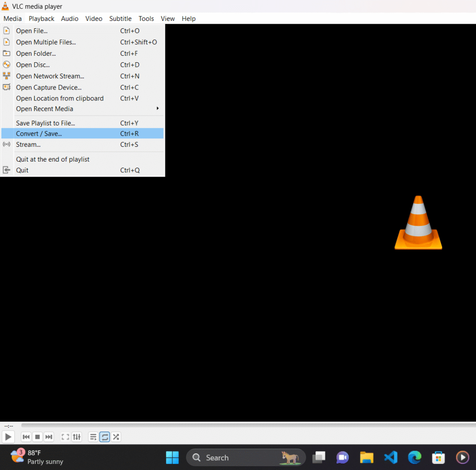Image resolution: width=476 pixels, height=470 pixels.
Task: Open File Explorer from taskbar
Action: coord(366,457)
